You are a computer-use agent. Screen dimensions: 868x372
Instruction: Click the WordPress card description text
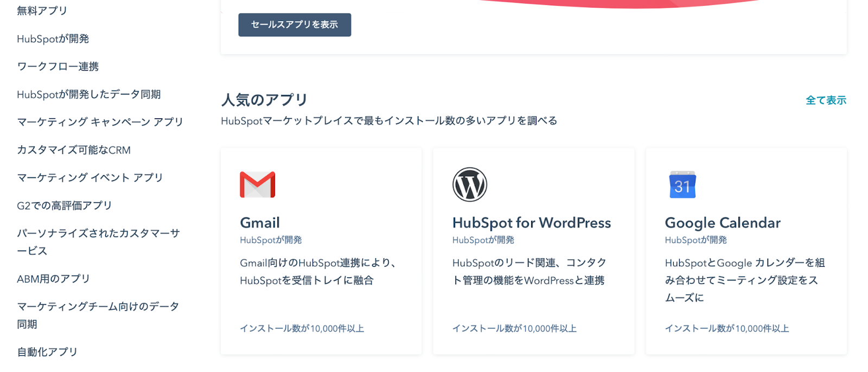[529, 272]
